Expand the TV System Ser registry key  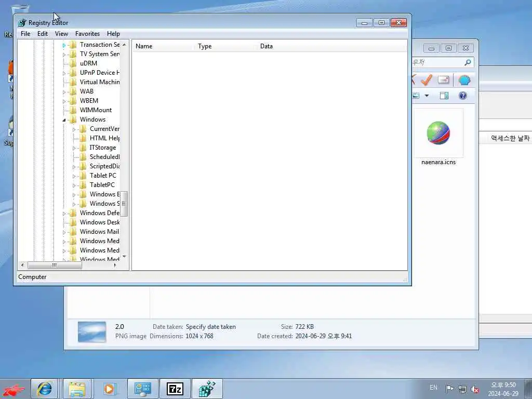click(x=64, y=55)
